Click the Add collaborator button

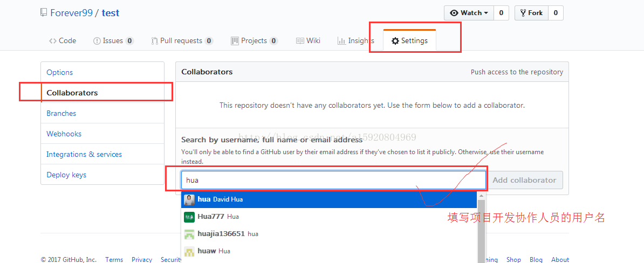(524, 179)
